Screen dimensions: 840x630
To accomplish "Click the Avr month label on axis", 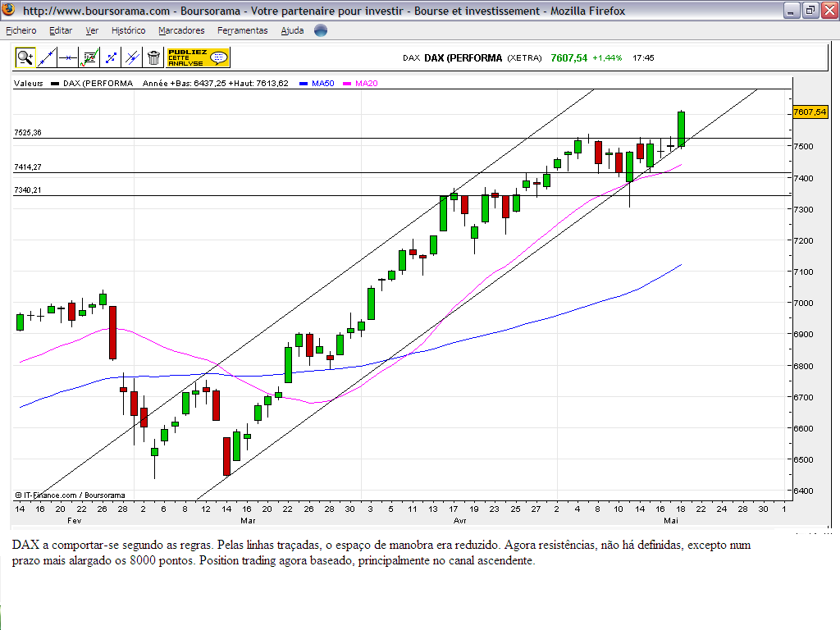I will pos(459,521).
